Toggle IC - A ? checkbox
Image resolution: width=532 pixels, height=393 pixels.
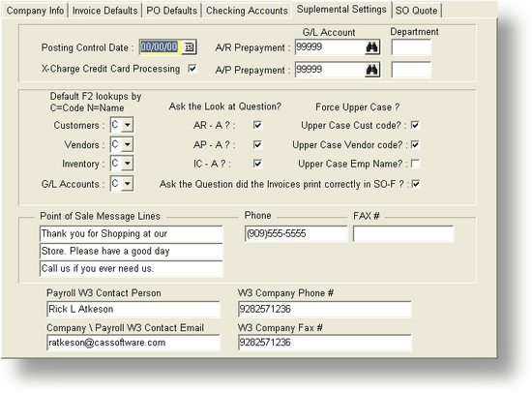[257, 164]
